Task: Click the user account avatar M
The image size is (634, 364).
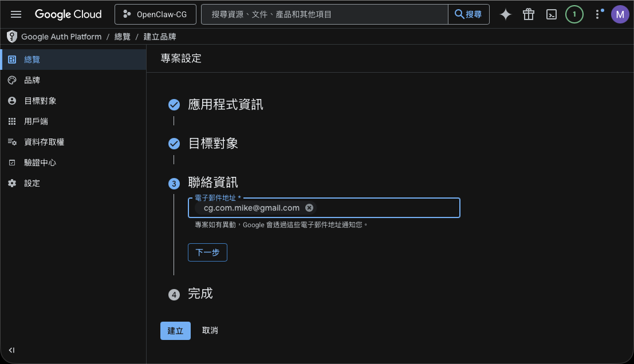Action: 620,14
